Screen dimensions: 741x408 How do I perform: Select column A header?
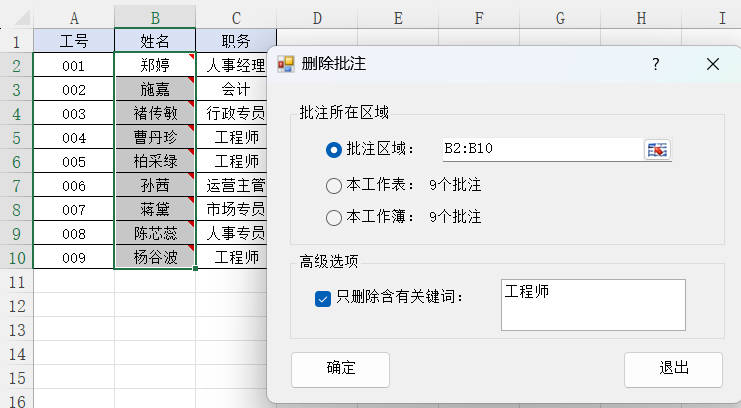coord(74,17)
